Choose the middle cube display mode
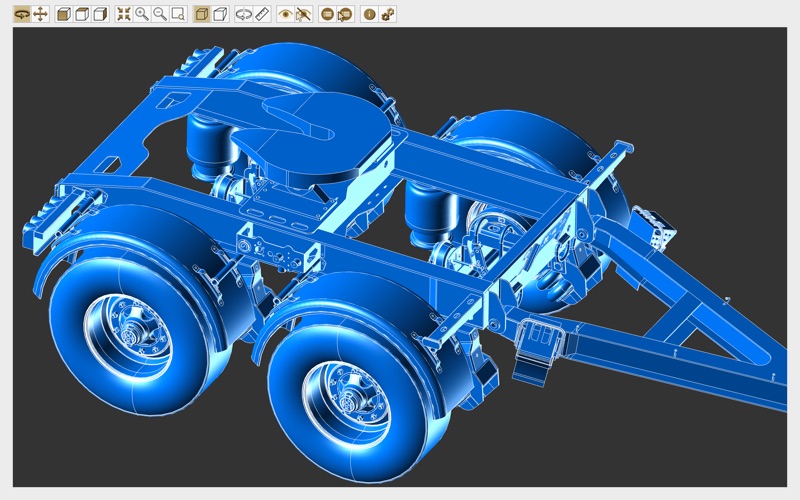This screenshot has width=800, height=500. coord(82,14)
